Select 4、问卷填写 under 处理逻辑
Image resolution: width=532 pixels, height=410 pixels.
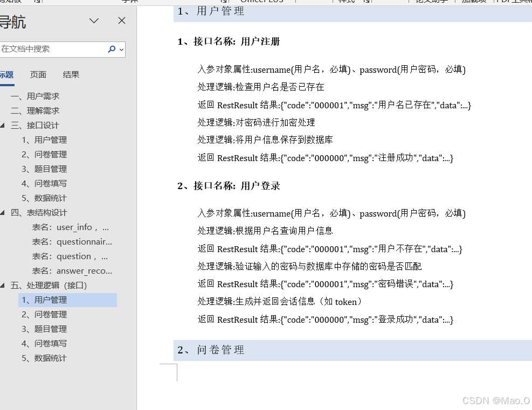pyautogui.click(x=44, y=344)
